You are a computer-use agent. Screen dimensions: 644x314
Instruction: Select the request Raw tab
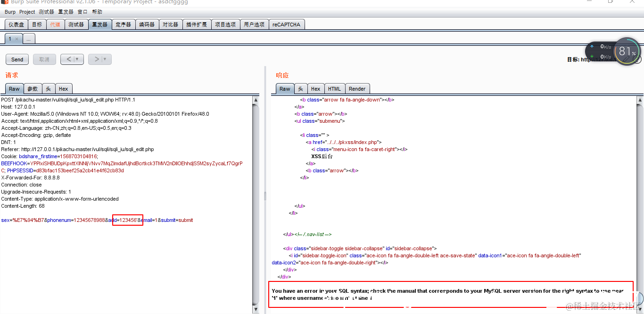14,89
